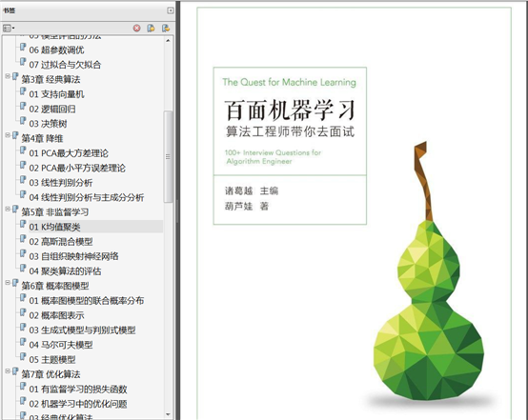Click the bookmark icon beside 04 线性判别分析与主成分分析
Image resolution: width=528 pixels, height=420 pixels.
tap(23, 194)
